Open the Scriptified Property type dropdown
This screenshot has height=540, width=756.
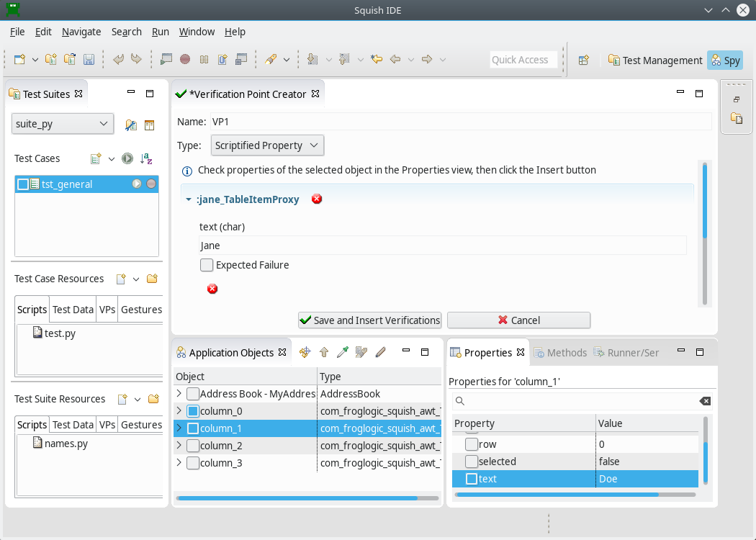pyautogui.click(x=267, y=145)
